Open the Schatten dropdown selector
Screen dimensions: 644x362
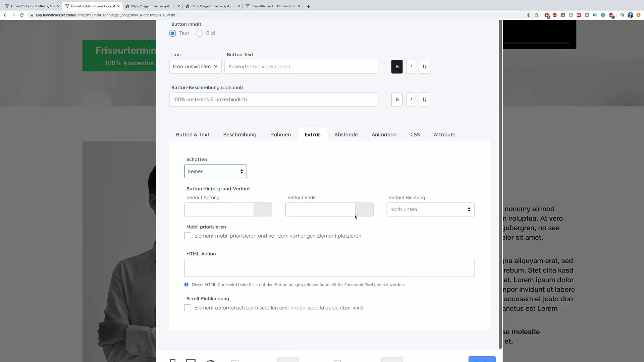[x=215, y=171]
